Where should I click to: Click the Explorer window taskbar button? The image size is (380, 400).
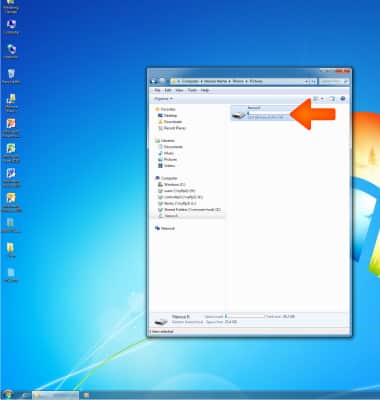coord(55,395)
